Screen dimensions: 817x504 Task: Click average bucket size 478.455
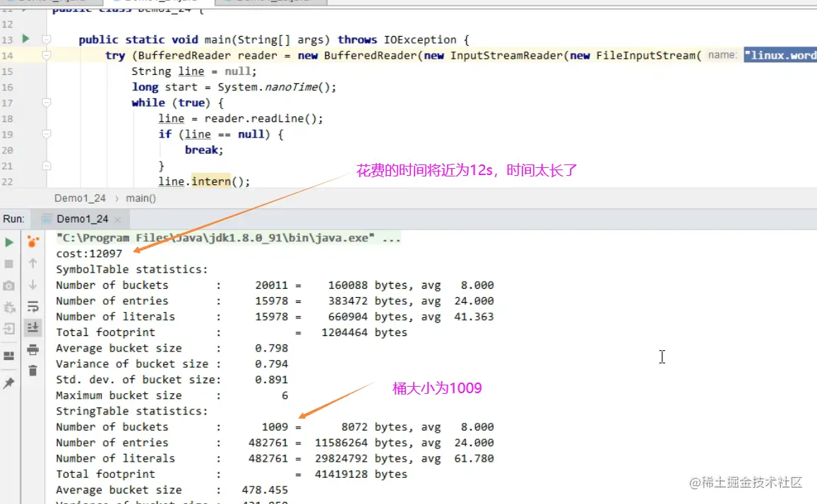(265, 490)
